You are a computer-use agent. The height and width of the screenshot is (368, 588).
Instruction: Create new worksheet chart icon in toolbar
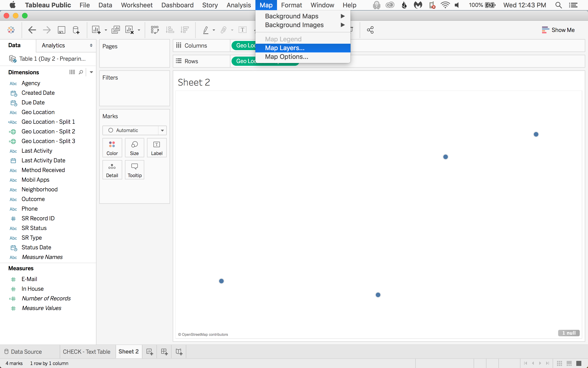tap(96, 30)
